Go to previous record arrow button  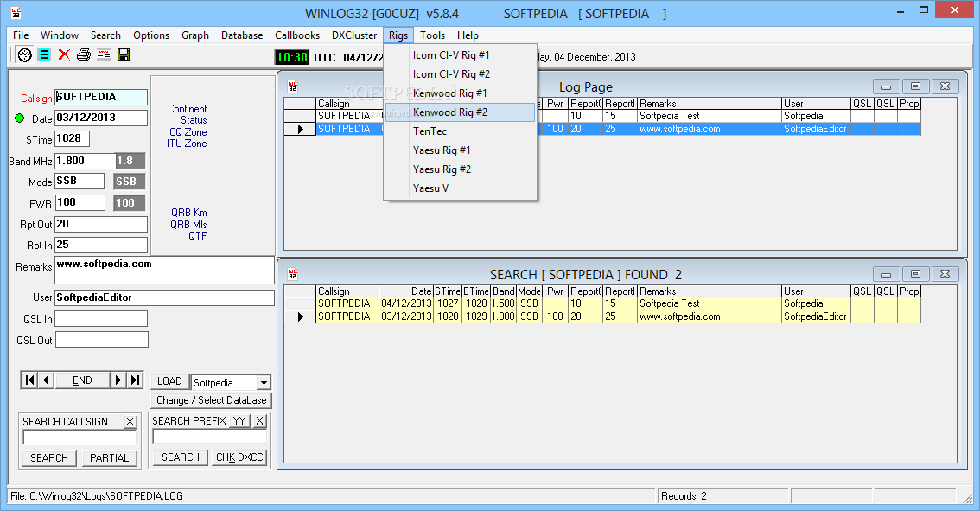click(x=47, y=380)
